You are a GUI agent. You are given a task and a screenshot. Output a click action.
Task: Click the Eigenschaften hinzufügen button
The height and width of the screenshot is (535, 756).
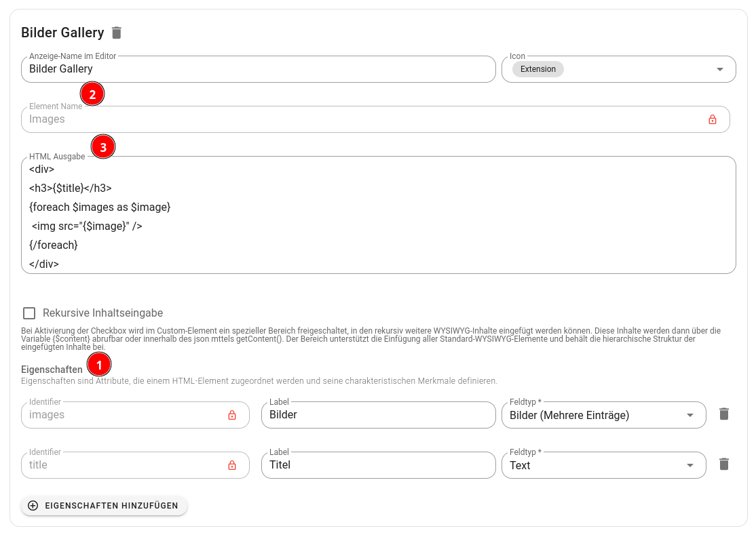pos(104,506)
